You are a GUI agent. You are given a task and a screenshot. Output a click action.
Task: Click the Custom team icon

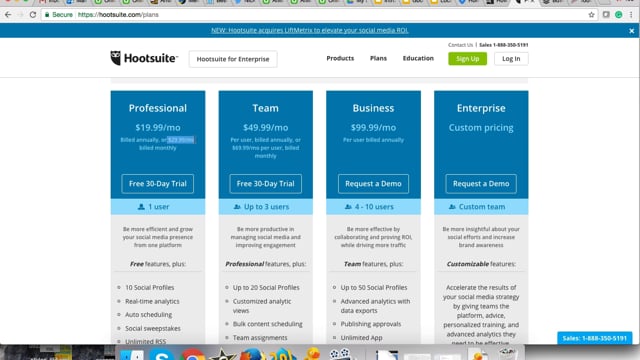tap(452, 207)
